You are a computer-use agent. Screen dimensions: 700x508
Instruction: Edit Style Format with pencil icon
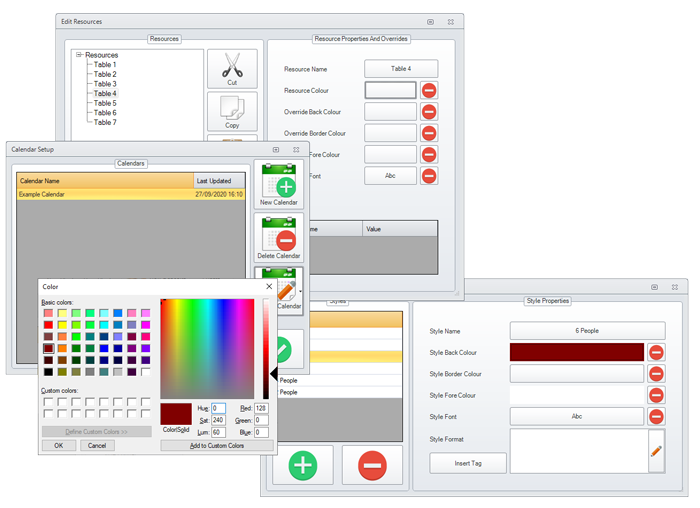click(x=656, y=451)
